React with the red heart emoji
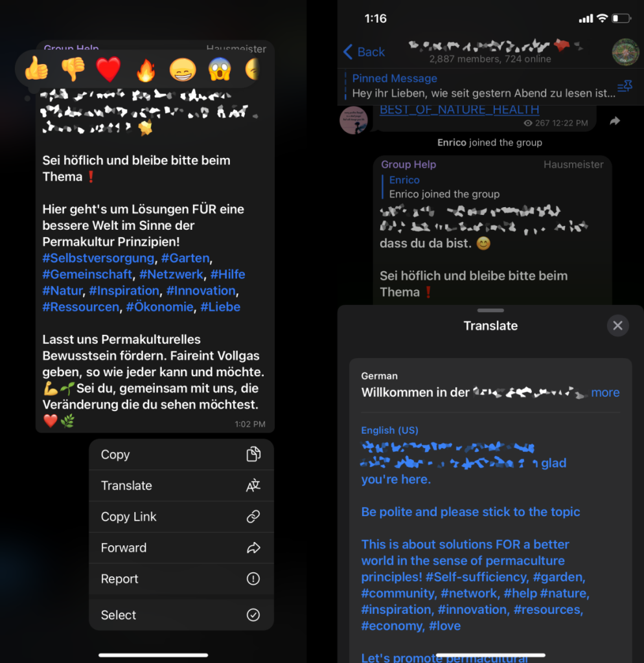 108,69
